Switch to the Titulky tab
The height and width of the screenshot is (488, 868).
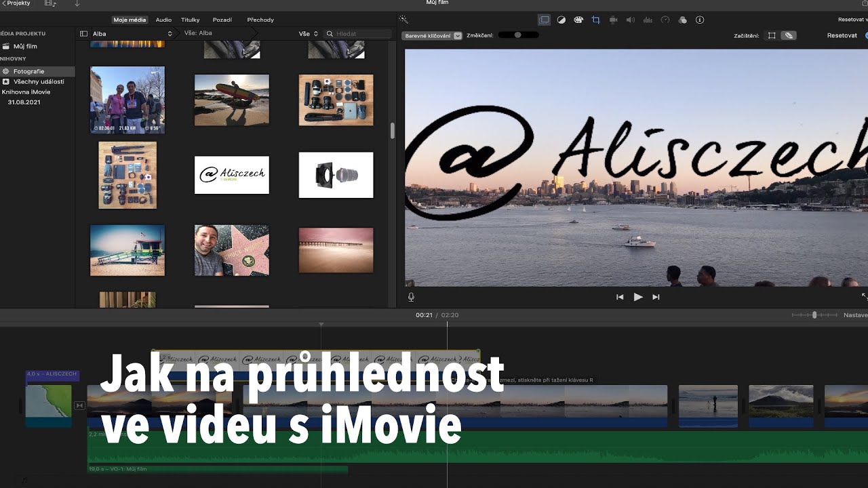click(191, 20)
